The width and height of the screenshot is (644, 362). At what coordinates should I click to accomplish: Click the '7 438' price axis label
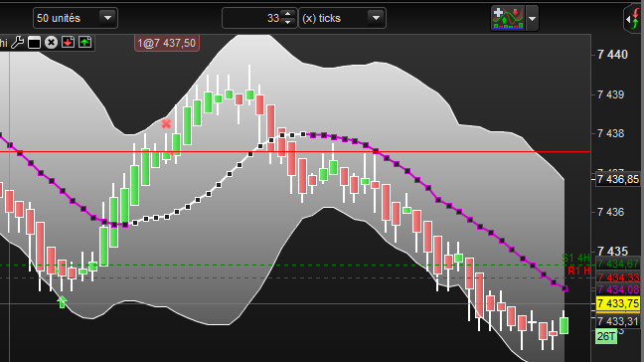pos(611,133)
